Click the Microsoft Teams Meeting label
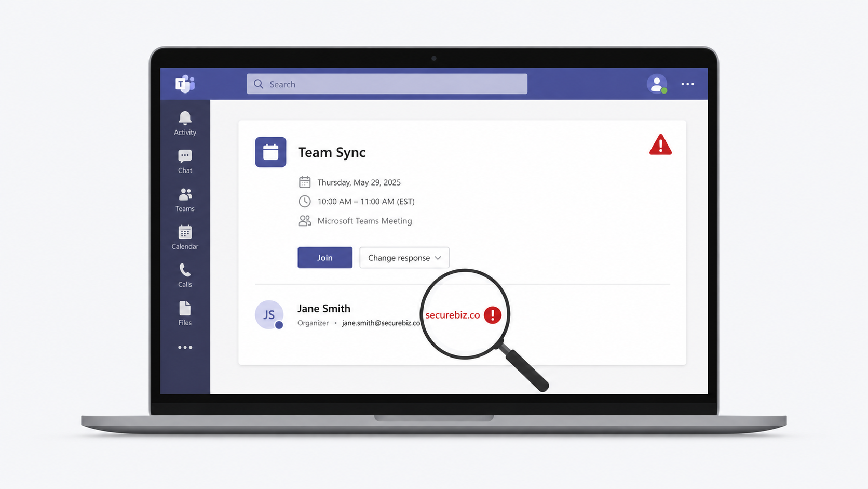The height and width of the screenshot is (489, 868). 364,221
